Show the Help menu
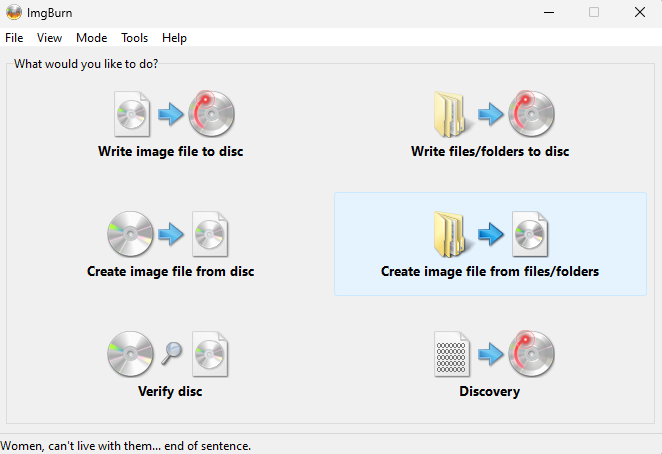This screenshot has width=662, height=454. tap(174, 38)
